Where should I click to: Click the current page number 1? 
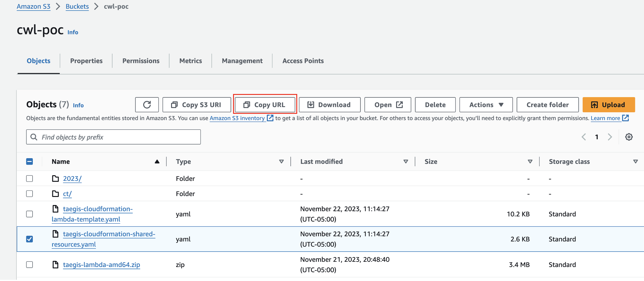[x=597, y=137]
